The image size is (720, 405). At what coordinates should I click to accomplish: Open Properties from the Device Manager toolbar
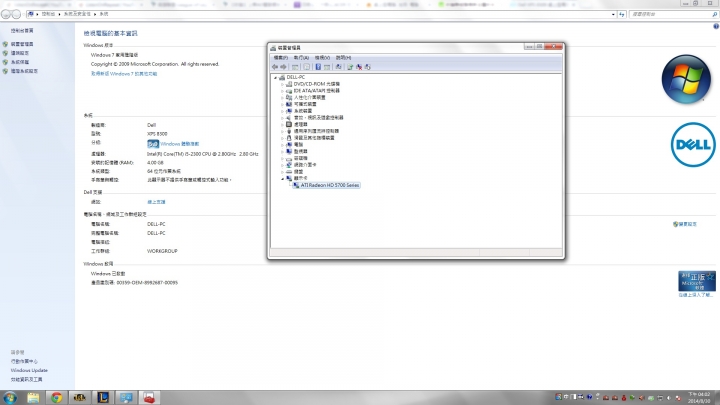306,67
